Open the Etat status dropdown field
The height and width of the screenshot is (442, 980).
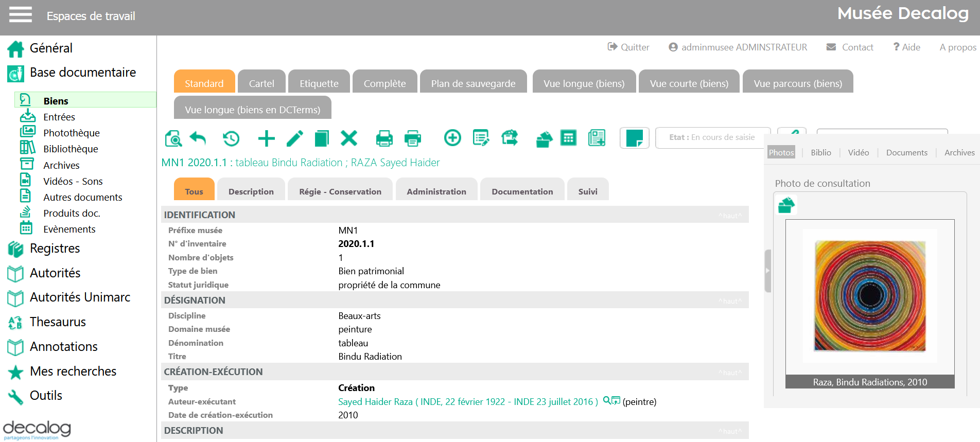pyautogui.click(x=712, y=137)
